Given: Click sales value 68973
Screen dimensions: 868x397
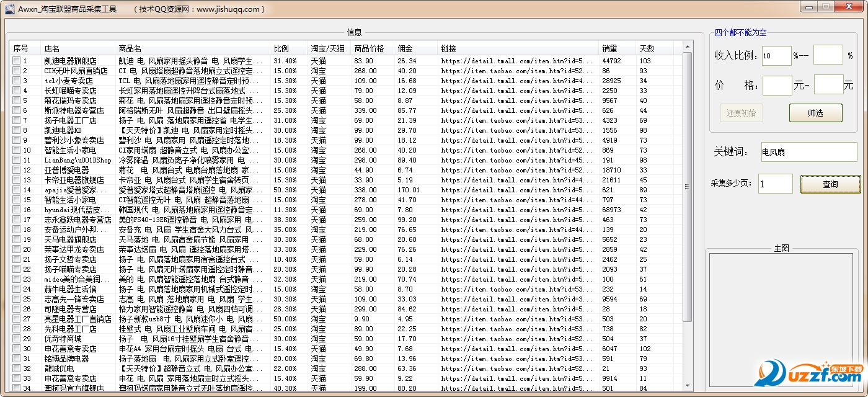Looking at the screenshot, I should pyautogui.click(x=611, y=210).
